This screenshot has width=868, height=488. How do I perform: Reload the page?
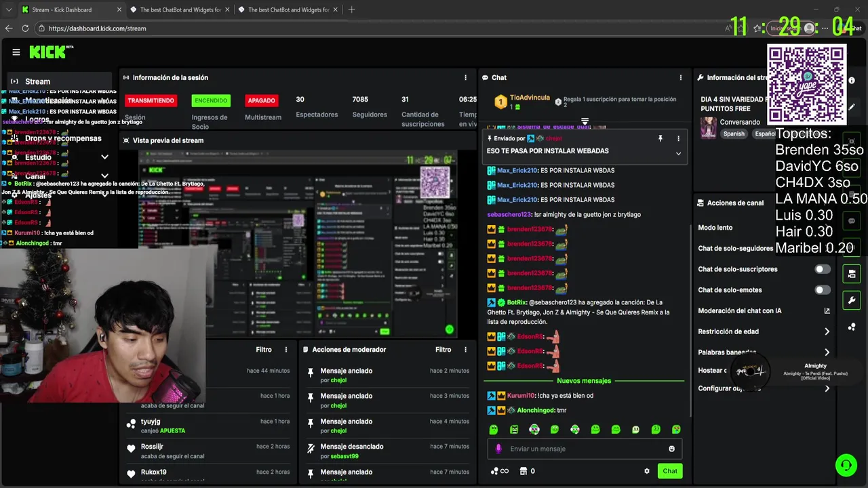[25, 28]
